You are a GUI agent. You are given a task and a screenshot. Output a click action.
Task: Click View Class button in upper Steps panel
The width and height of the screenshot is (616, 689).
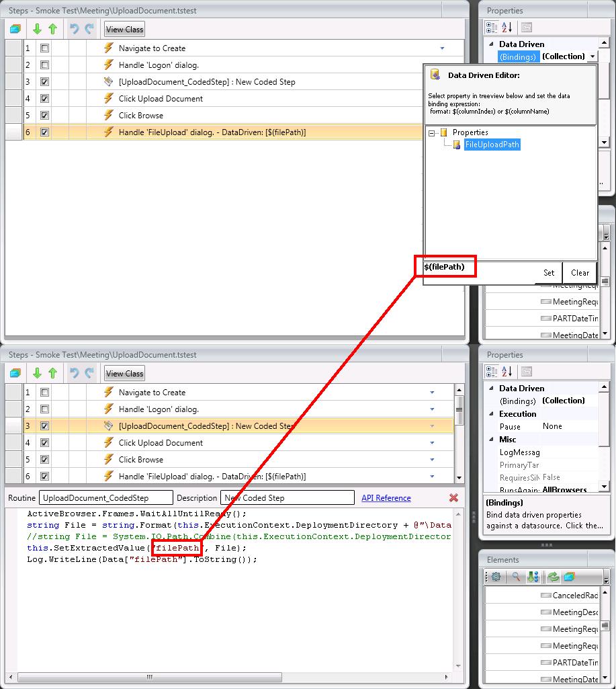coord(125,30)
